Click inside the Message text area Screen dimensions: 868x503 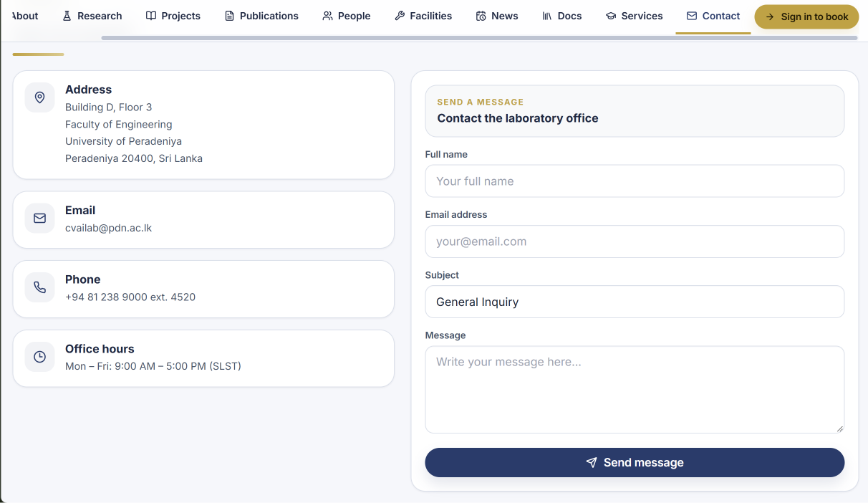[635, 390]
